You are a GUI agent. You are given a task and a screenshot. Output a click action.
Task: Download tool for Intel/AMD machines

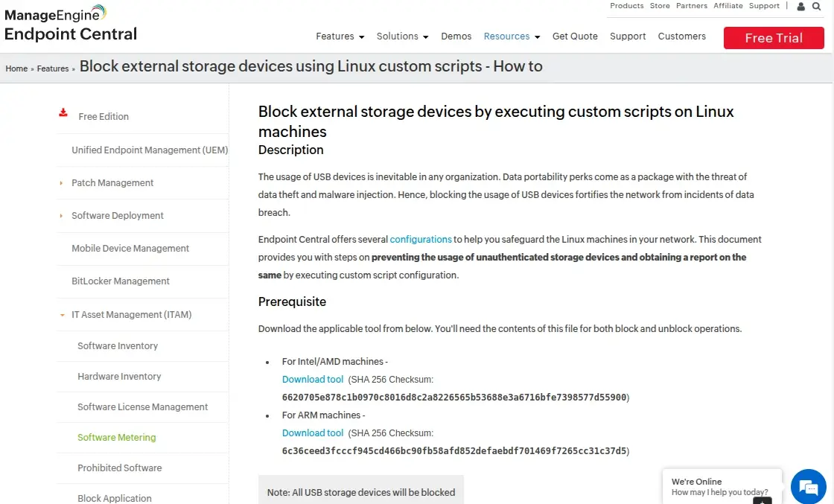tap(312, 380)
